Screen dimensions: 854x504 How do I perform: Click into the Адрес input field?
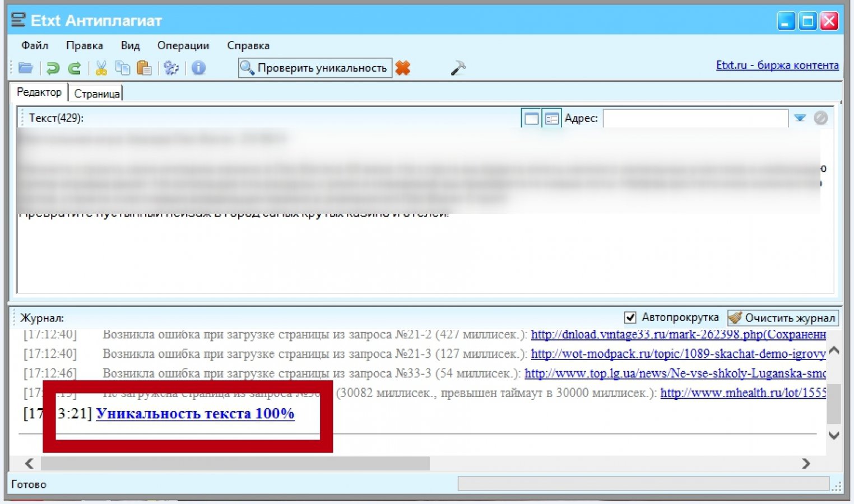(x=695, y=118)
